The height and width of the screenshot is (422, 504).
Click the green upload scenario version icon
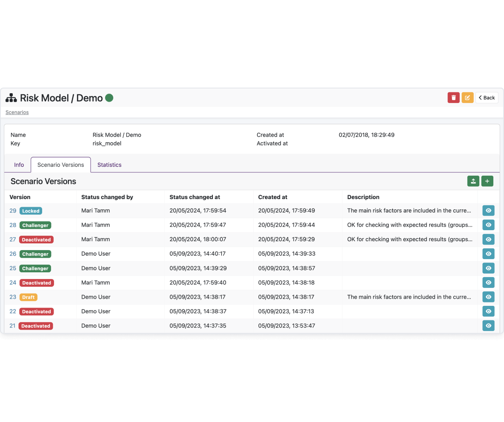point(473,181)
